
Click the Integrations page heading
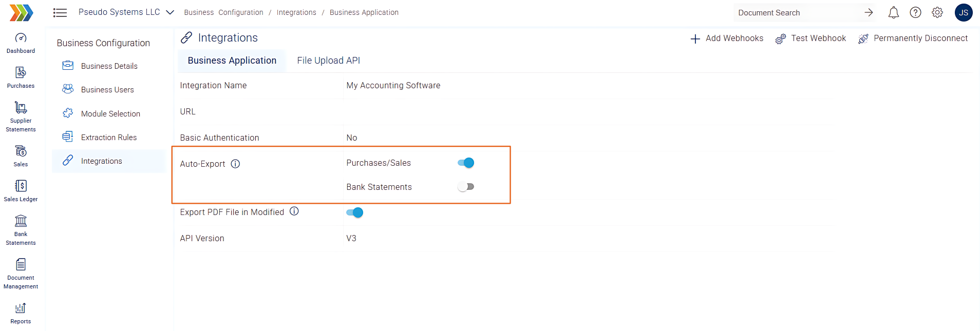pyautogui.click(x=228, y=38)
